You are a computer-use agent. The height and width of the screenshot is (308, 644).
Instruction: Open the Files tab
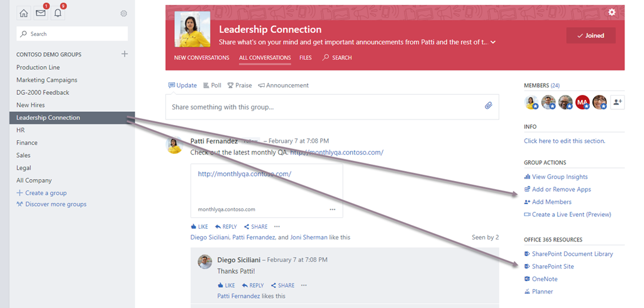[x=306, y=57]
